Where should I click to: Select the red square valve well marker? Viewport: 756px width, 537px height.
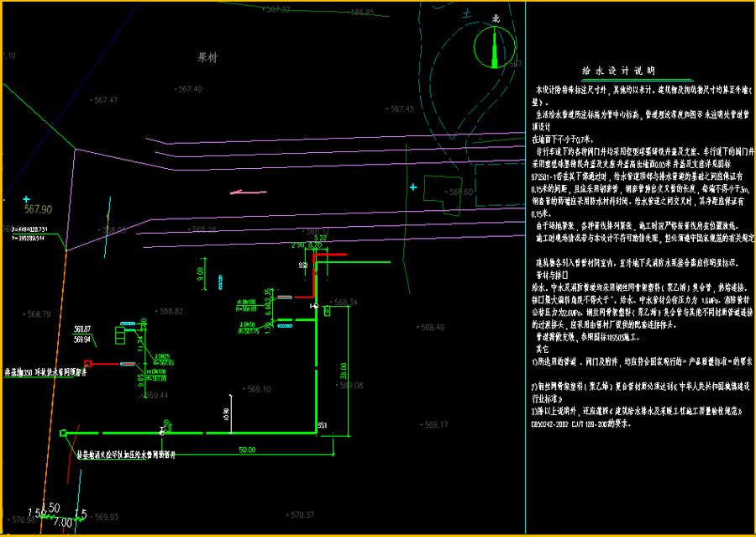pos(92,363)
